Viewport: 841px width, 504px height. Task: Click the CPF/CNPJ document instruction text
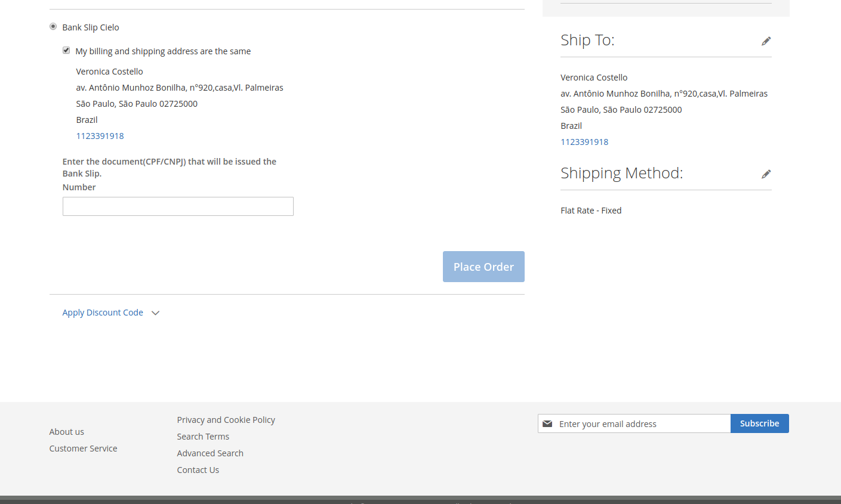170,168
